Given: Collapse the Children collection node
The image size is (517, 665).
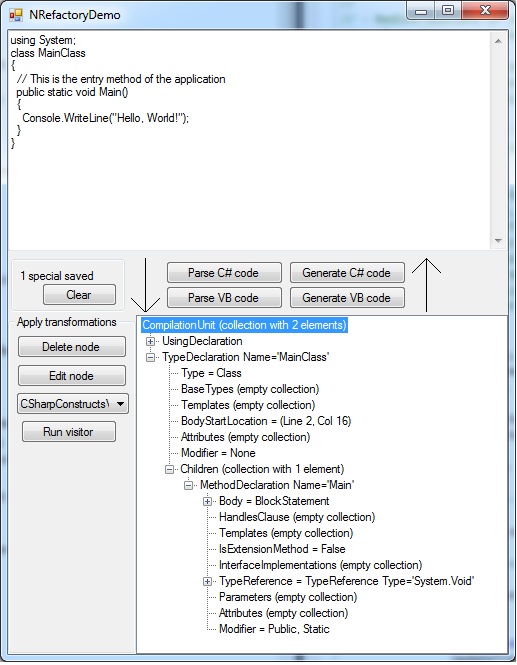Looking at the screenshot, I should tap(169, 469).
